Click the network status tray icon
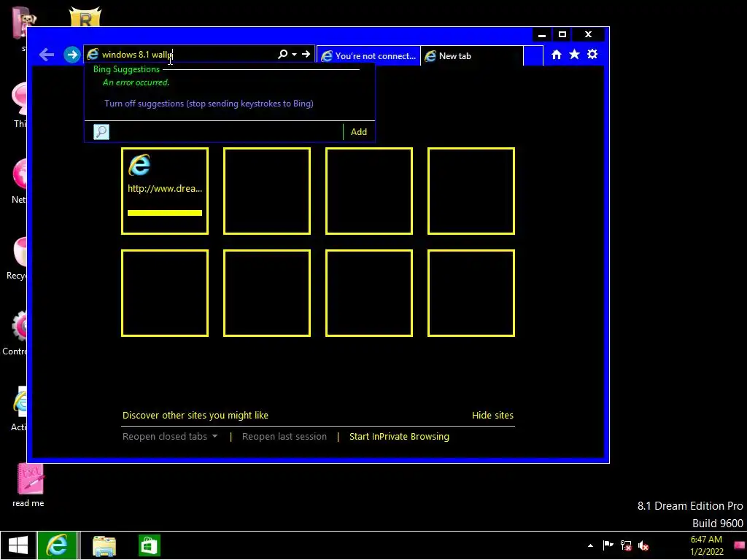This screenshot has height=560, width=747. pos(626,545)
